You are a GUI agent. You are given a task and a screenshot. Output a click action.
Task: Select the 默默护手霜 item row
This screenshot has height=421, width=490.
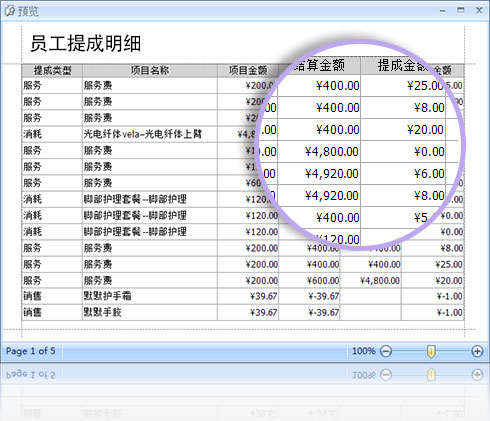click(243, 296)
